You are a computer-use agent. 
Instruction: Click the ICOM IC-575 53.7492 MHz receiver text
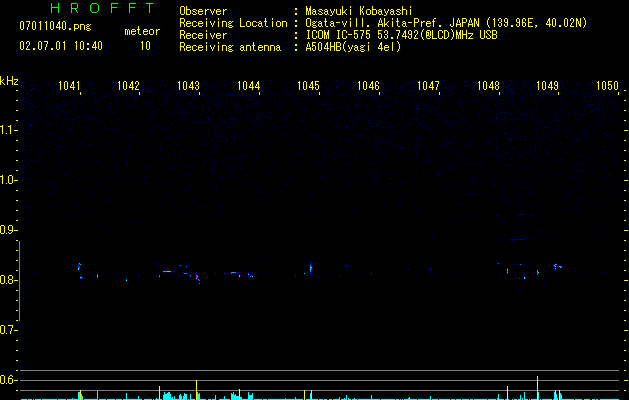[x=401, y=35]
